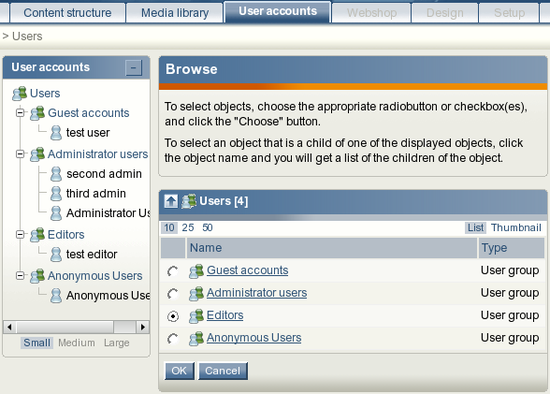Click the second admin person icon
The image size is (550, 394).
[56, 174]
